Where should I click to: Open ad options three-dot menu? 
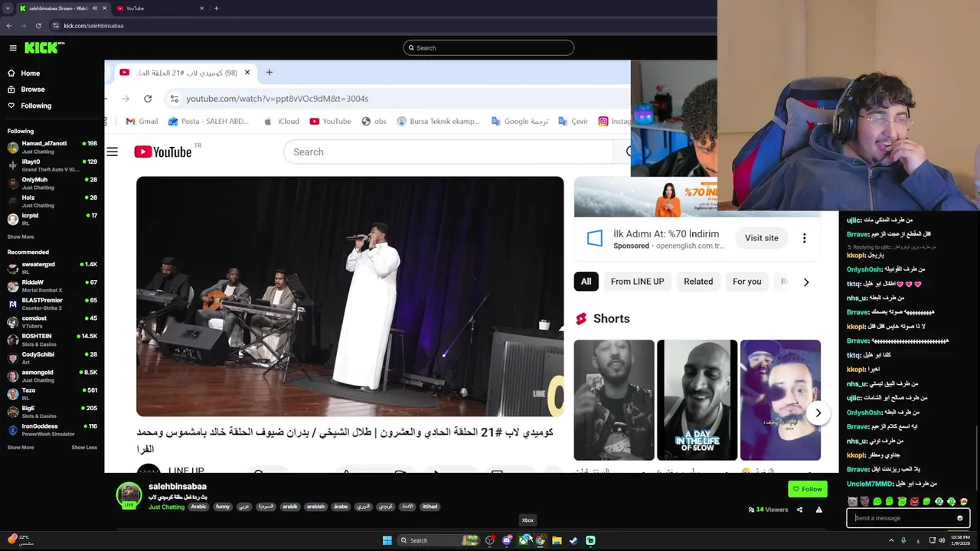804,238
